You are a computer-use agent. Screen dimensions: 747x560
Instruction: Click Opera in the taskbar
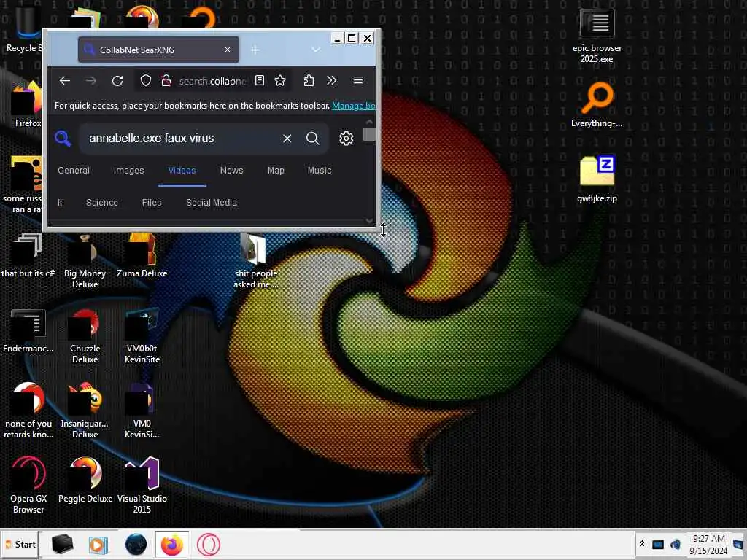pyautogui.click(x=209, y=544)
